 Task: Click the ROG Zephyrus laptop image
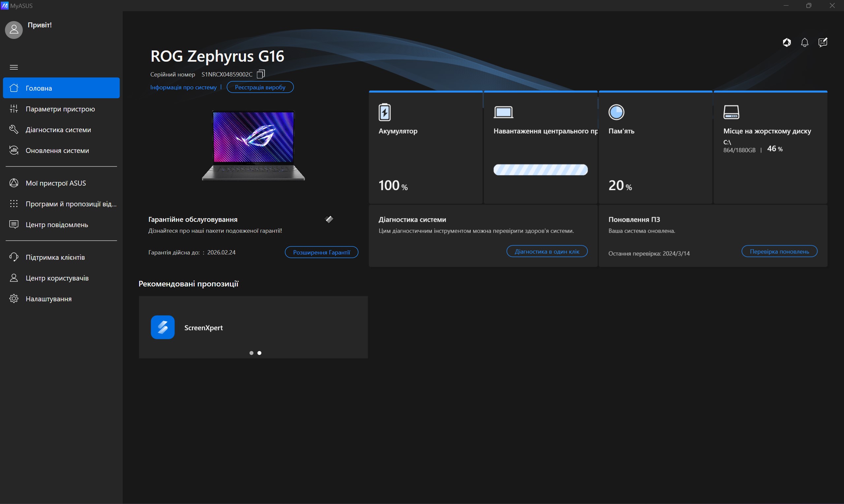click(253, 145)
